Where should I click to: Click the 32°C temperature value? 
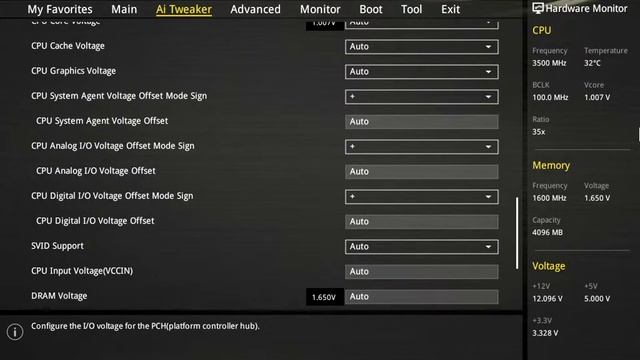[x=592, y=63]
